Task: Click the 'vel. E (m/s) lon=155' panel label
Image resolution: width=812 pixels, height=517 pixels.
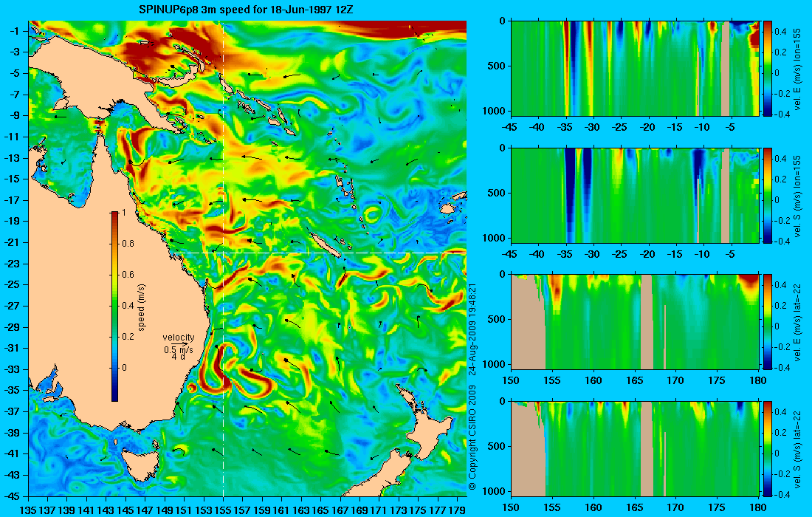Action: coord(797,70)
